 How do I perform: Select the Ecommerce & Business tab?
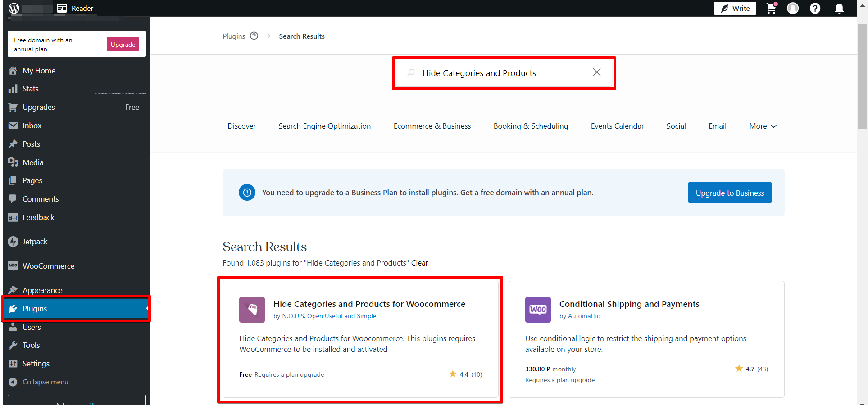pyautogui.click(x=432, y=126)
